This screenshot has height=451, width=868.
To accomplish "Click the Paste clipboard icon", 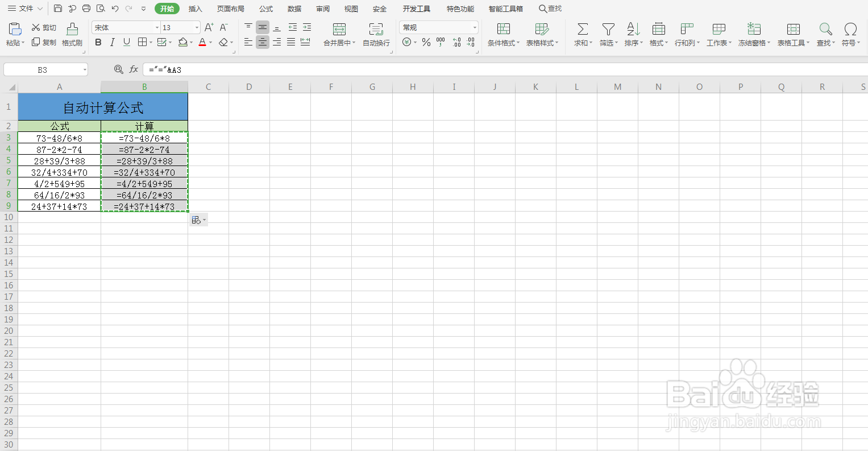I will tap(15, 29).
